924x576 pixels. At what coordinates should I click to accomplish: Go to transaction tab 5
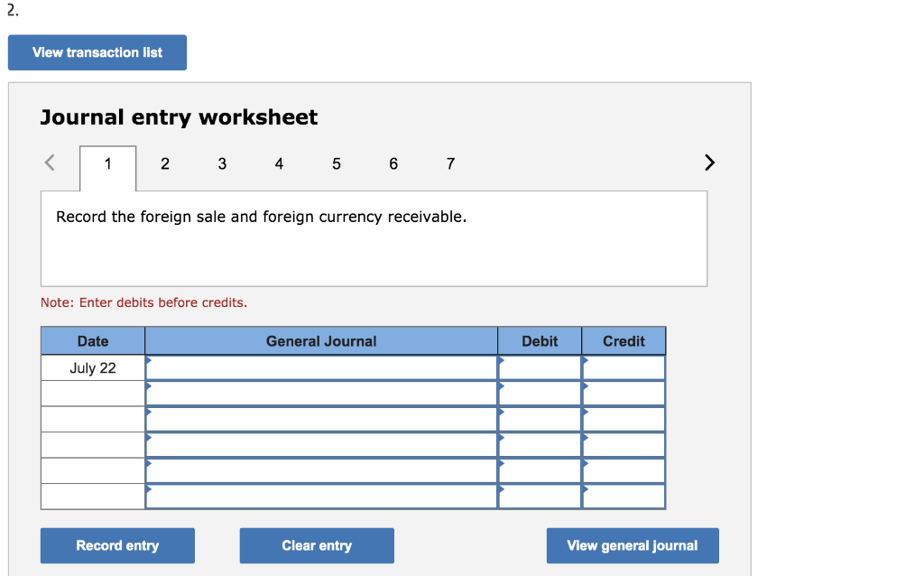click(336, 163)
